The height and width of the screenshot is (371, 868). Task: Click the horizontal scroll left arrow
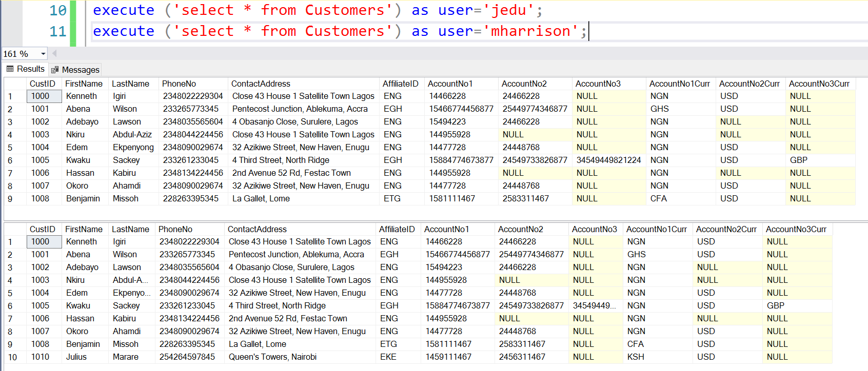tap(54, 53)
